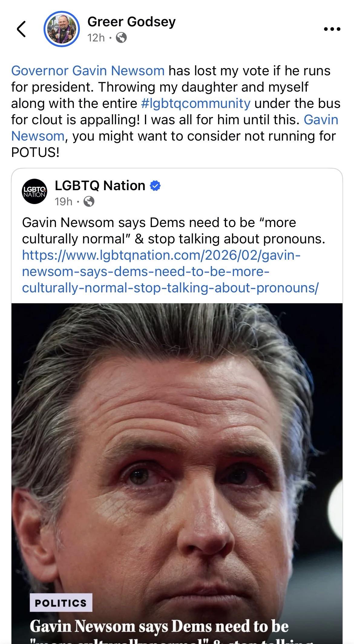Tap the back arrow
Viewport: 354px width, 644px height.
coord(21,29)
